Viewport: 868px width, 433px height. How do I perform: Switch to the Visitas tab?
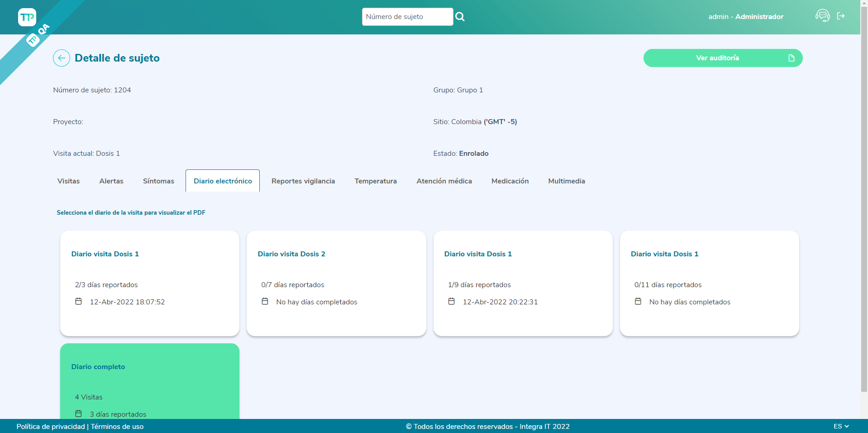(68, 181)
